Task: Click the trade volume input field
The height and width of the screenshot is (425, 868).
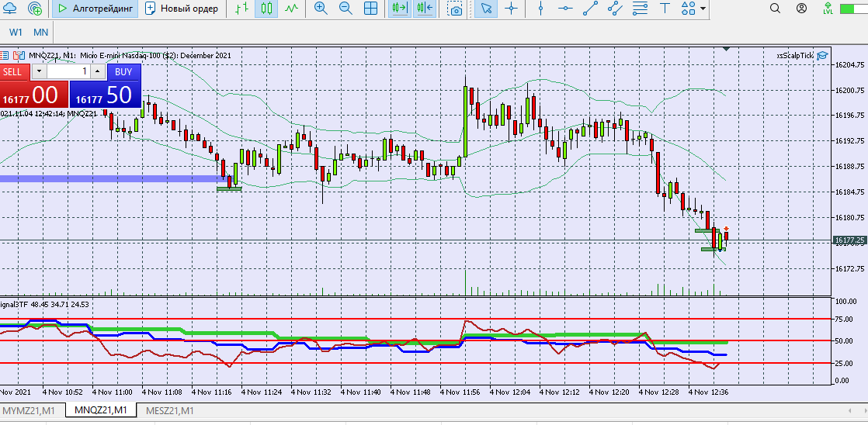Action: [x=68, y=72]
